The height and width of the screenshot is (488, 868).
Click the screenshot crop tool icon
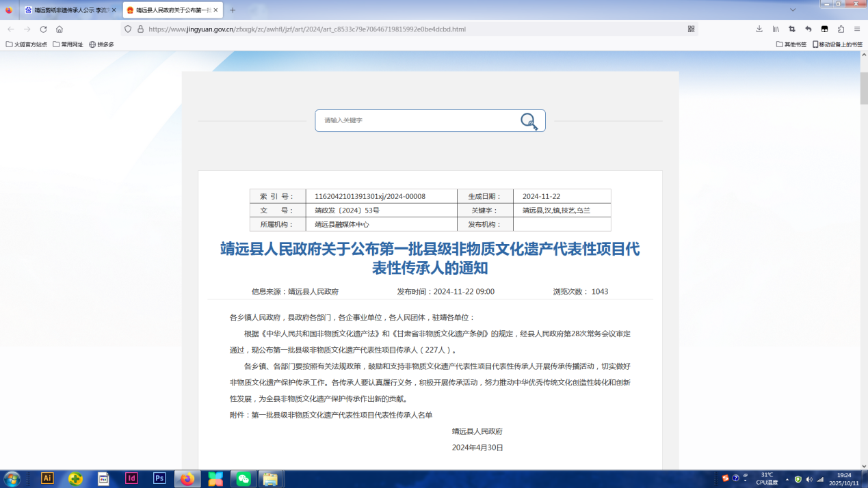[x=792, y=29]
